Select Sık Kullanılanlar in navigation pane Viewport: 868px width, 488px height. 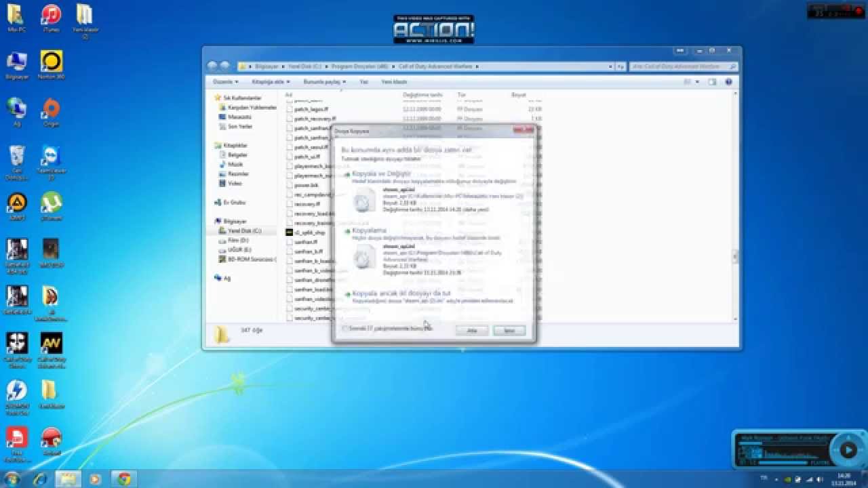(242, 98)
